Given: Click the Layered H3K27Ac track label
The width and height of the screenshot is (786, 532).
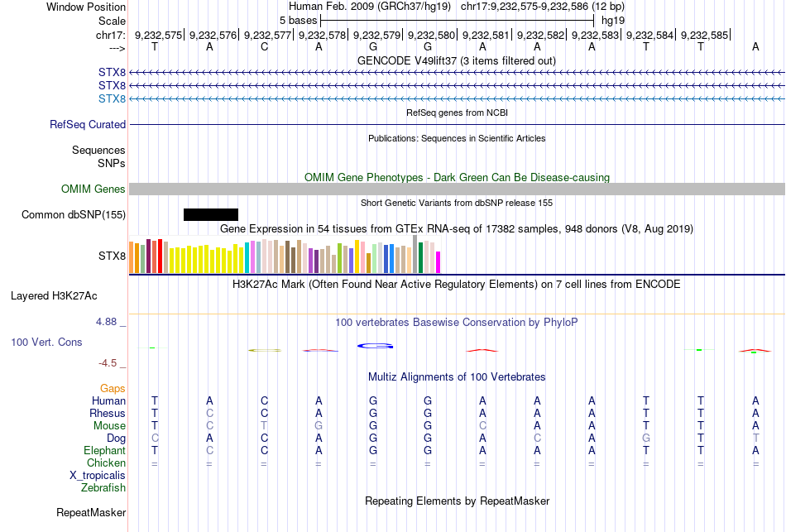Looking at the screenshot, I should (x=54, y=296).
